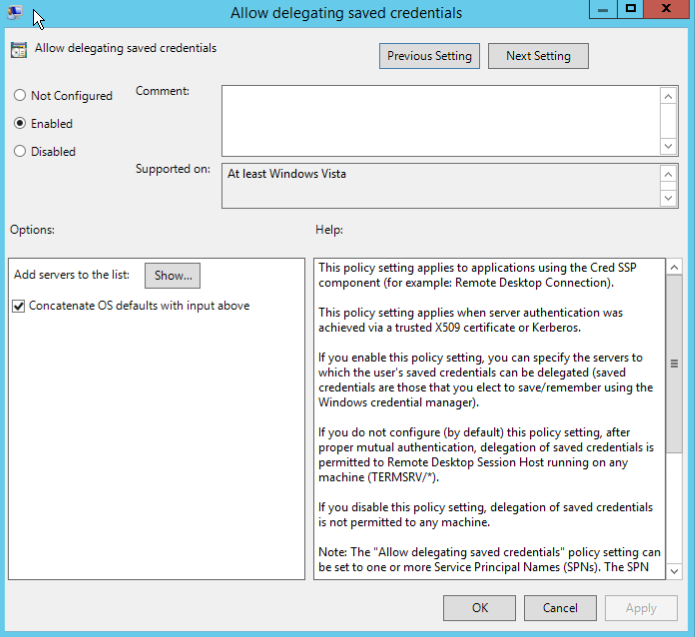This screenshot has height=637, width=695.
Task: Click the 'Help:' label
Action: (x=329, y=230)
